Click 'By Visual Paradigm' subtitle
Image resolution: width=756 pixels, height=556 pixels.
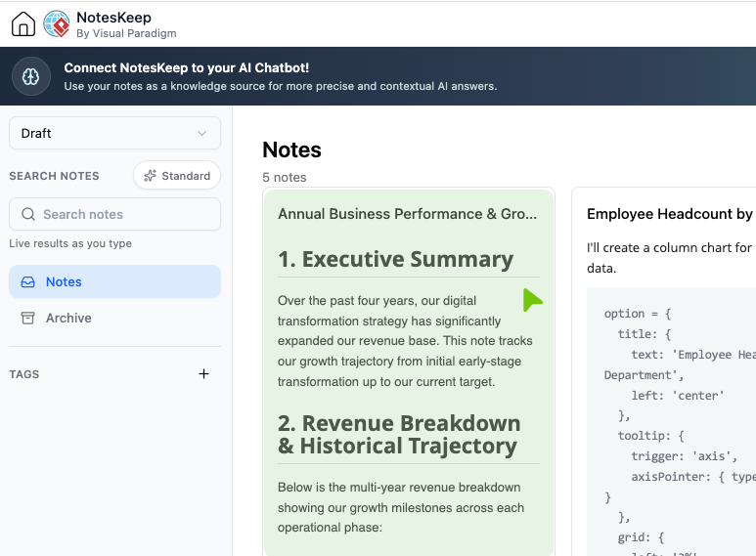pos(126,33)
